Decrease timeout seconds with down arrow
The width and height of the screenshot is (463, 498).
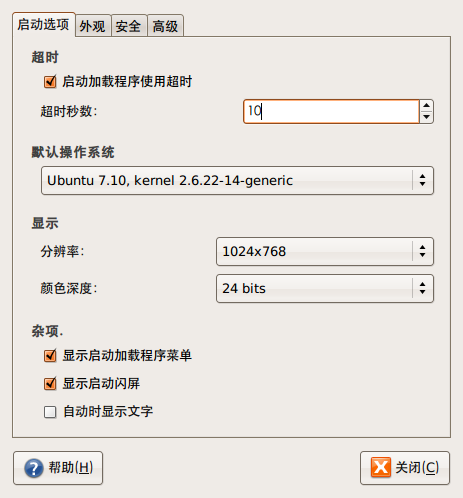click(x=426, y=117)
